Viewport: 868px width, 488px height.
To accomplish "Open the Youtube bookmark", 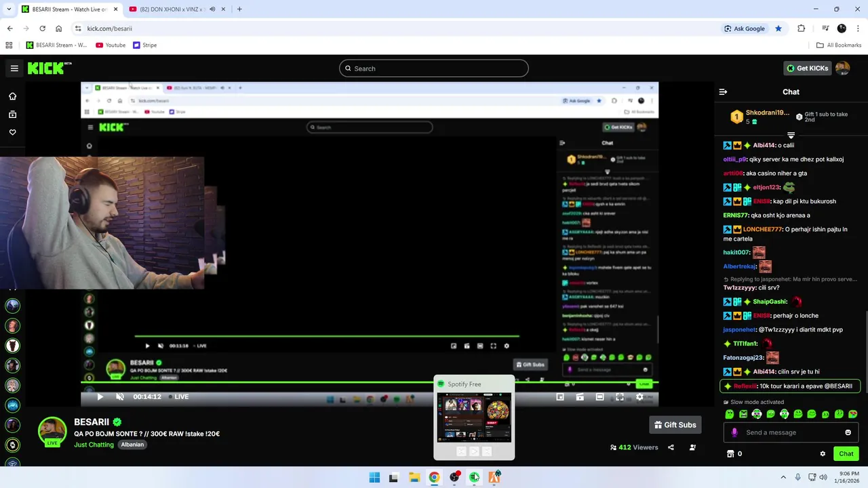I will pos(111,45).
